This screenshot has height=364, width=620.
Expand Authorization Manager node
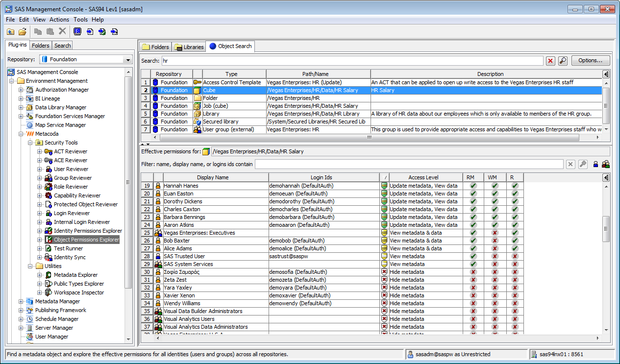pos(21,90)
